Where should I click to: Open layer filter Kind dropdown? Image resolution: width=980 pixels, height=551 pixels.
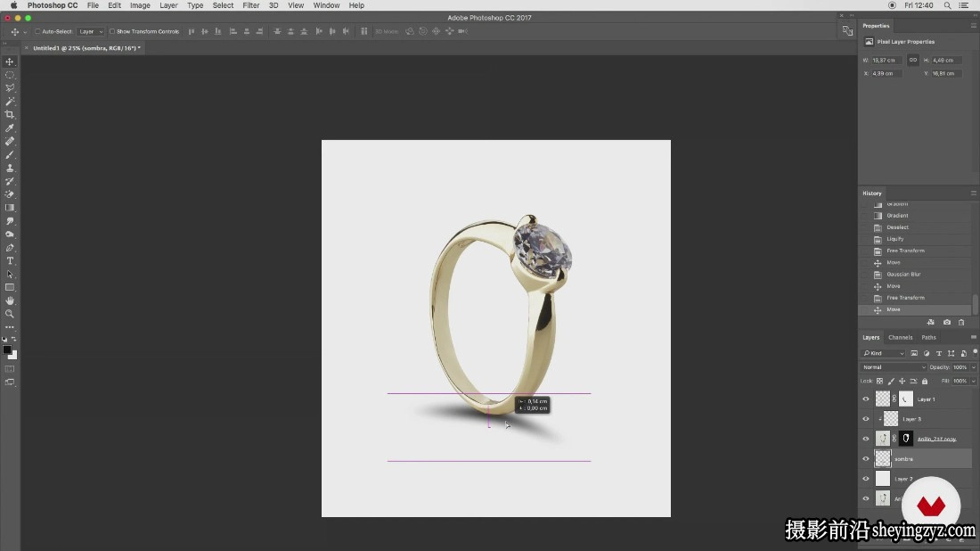click(884, 353)
